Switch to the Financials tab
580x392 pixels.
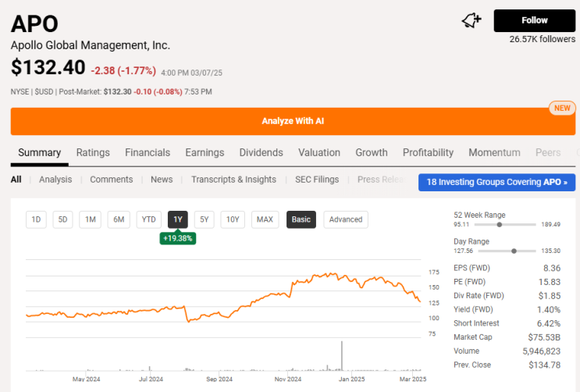point(148,152)
